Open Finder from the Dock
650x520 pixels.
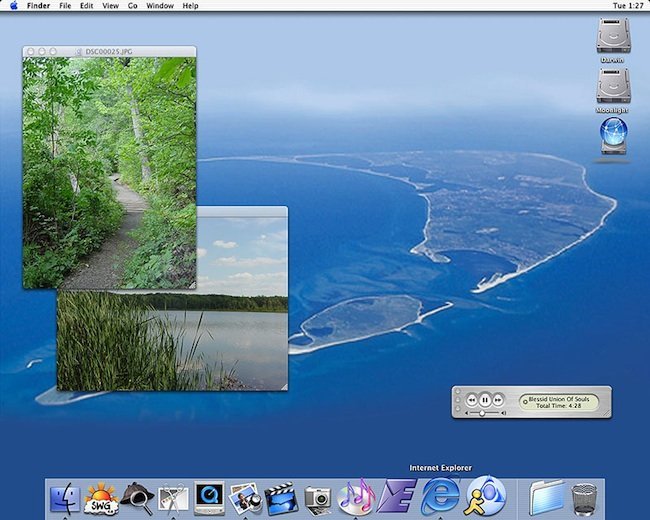click(x=65, y=497)
